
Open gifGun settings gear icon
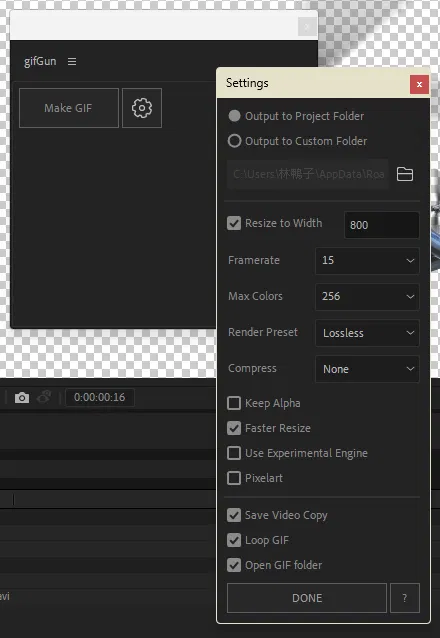(142, 108)
